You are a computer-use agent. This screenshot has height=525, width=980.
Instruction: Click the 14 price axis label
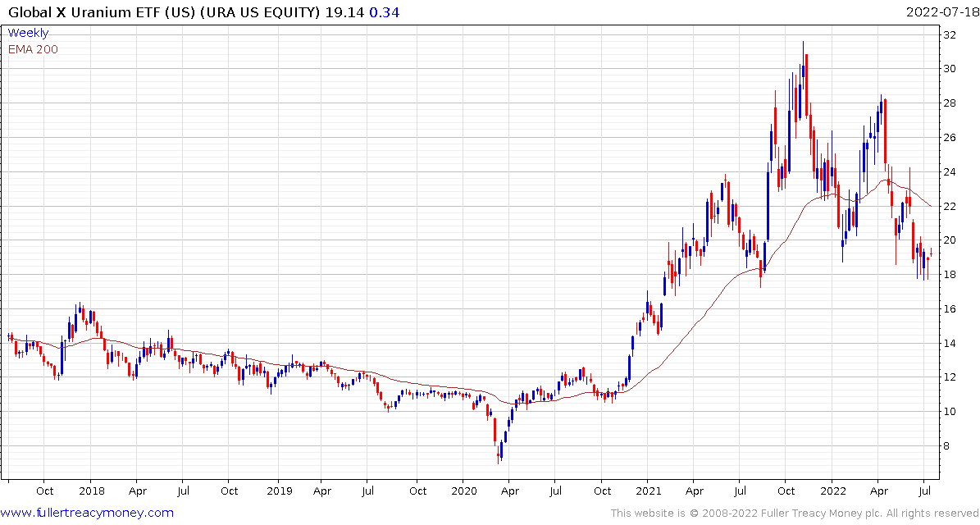[x=950, y=343]
